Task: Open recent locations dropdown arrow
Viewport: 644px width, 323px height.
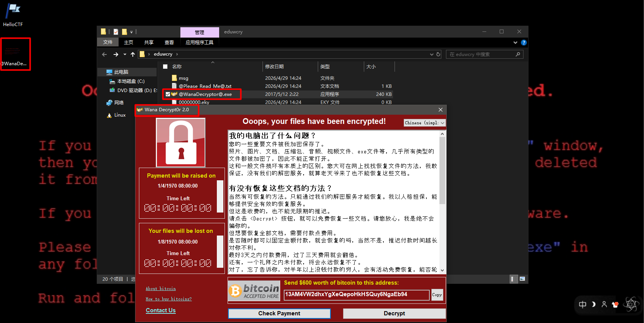Action: (125, 54)
